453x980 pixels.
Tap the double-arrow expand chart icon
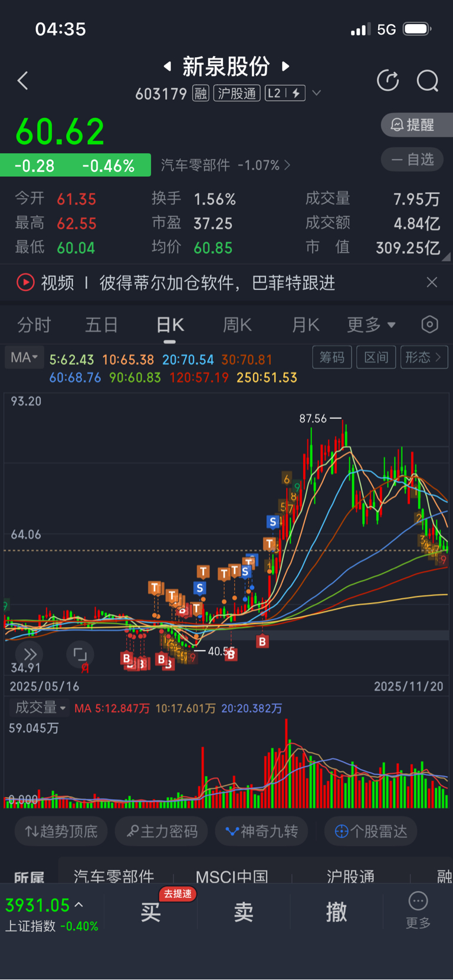click(x=30, y=654)
